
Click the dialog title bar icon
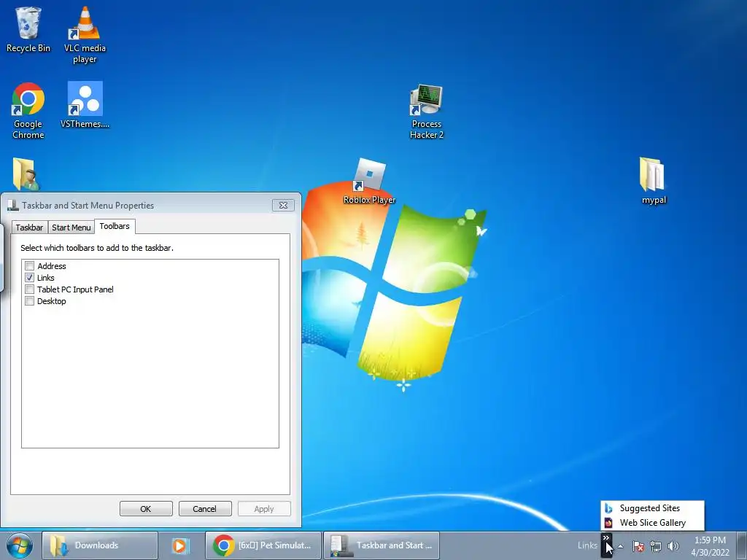[13, 205]
